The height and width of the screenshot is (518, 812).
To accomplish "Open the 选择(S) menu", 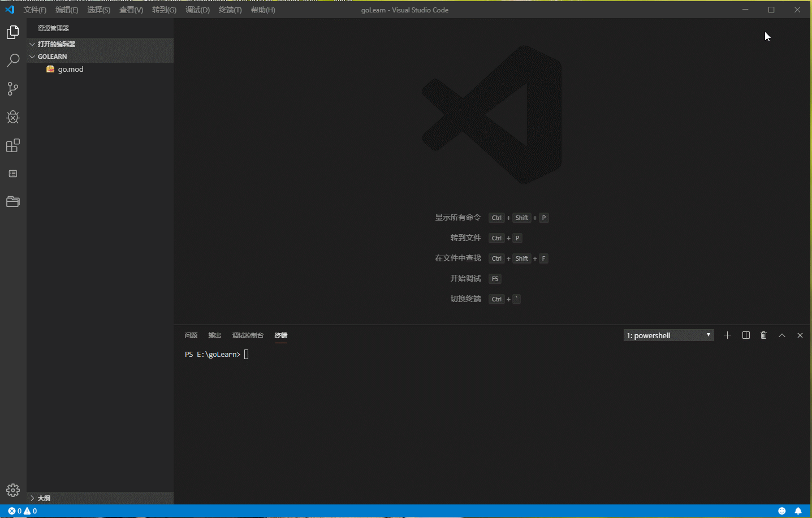I will [99, 10].
